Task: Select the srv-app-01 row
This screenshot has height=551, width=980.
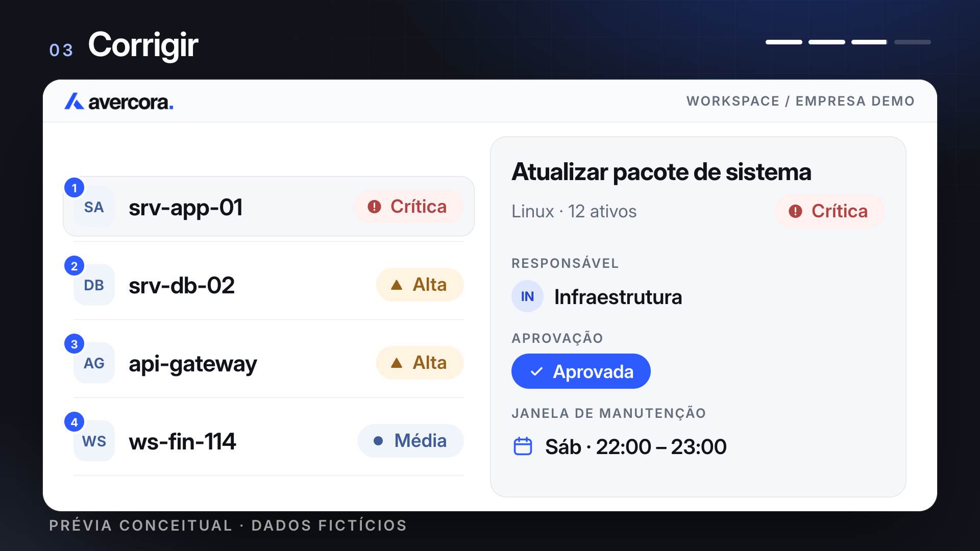Action: click(x=268, y=206)
